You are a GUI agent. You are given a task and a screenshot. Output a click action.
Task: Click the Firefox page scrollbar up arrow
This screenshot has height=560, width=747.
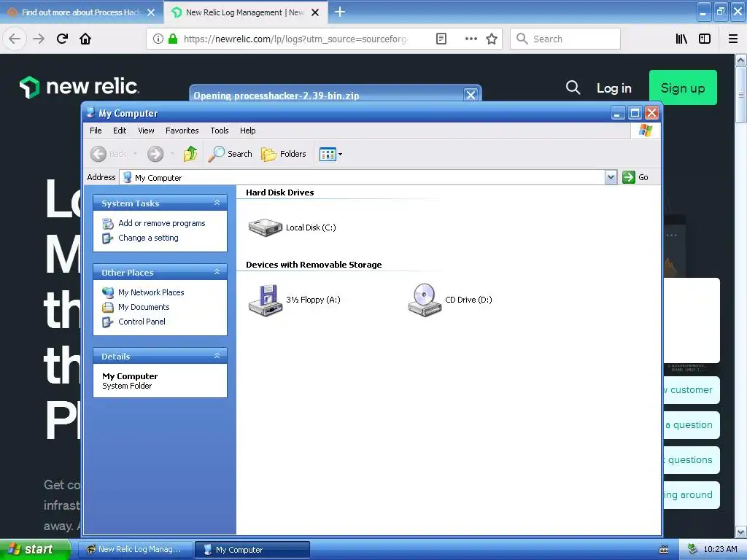(741, 60)
